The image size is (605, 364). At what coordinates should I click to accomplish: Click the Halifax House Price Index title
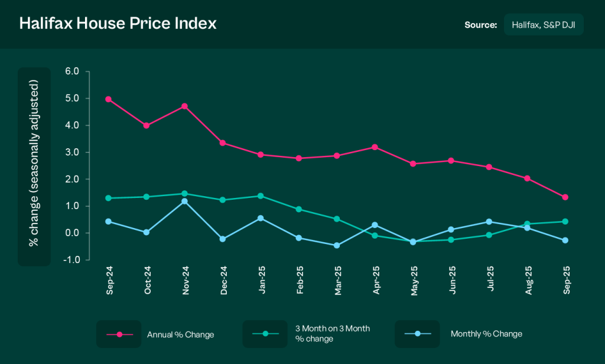[x=118, y=24]
